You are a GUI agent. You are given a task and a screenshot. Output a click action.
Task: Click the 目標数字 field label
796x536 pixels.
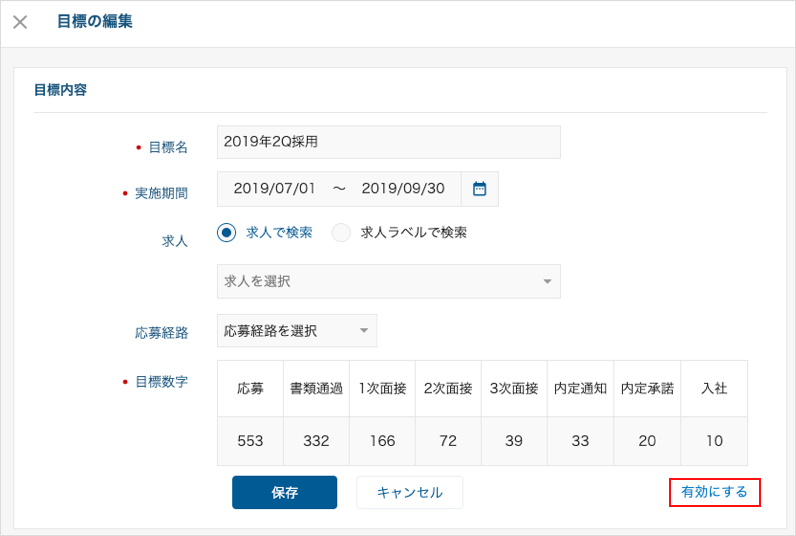[161, 382]
